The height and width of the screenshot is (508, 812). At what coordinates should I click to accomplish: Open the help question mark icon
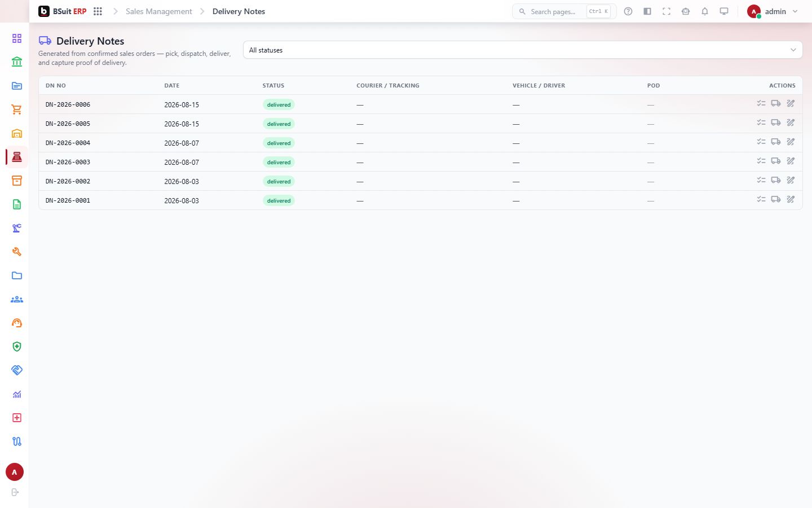(x=628, y=11)
